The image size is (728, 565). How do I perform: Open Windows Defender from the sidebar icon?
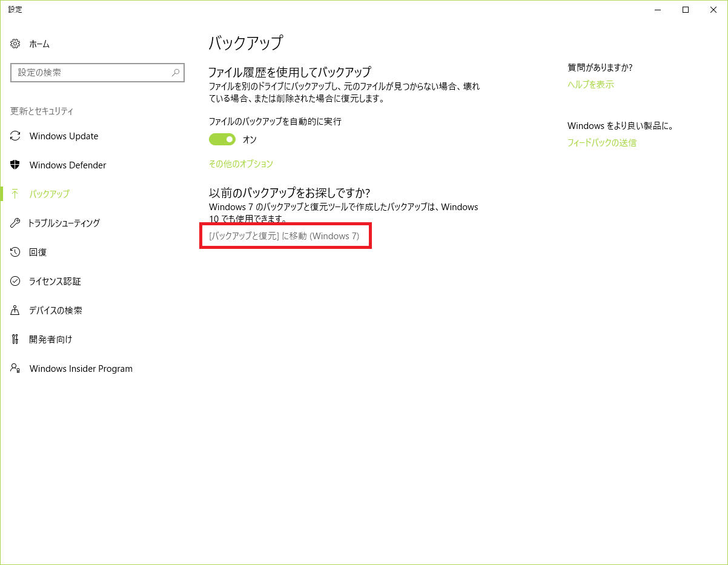[x=15, y=165]
